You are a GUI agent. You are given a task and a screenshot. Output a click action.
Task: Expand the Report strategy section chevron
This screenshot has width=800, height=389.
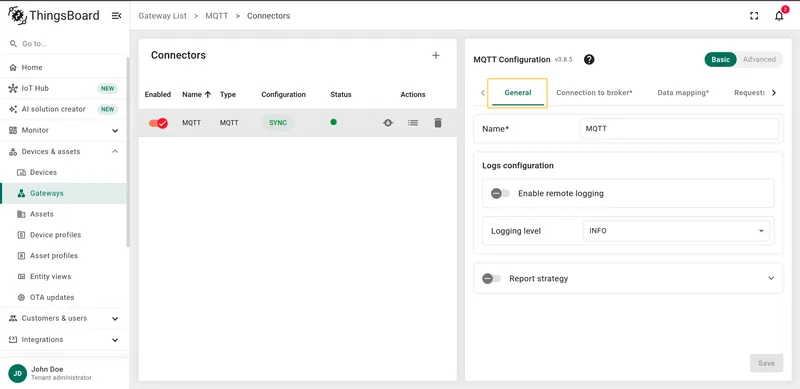click(x=771, y=279)
